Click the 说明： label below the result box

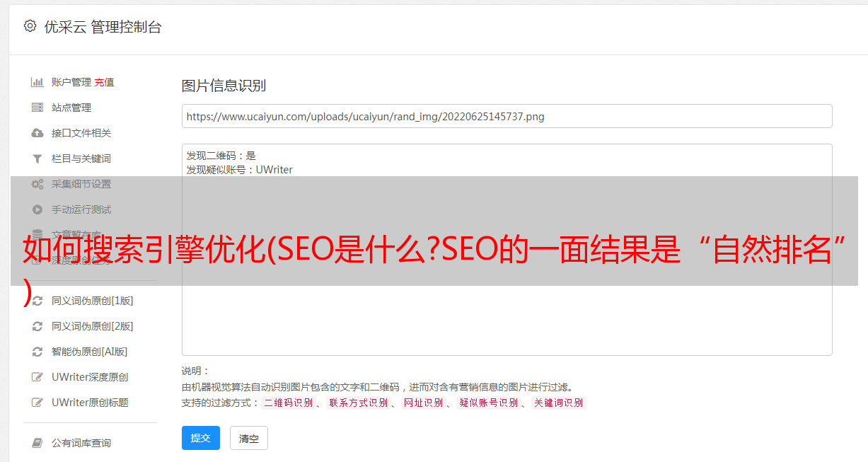196,371
